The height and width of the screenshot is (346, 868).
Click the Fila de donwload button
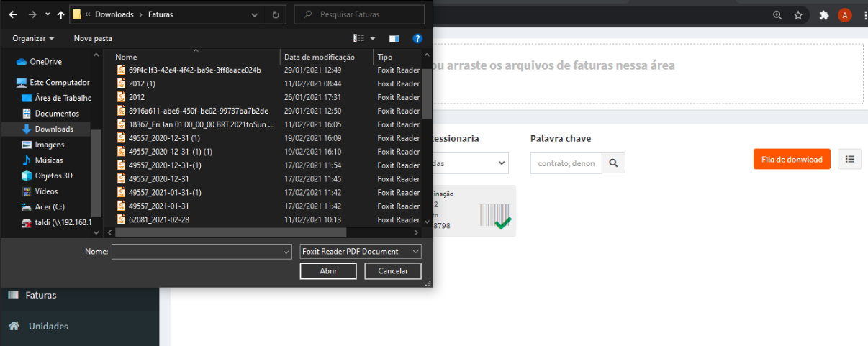click(792, 159)
